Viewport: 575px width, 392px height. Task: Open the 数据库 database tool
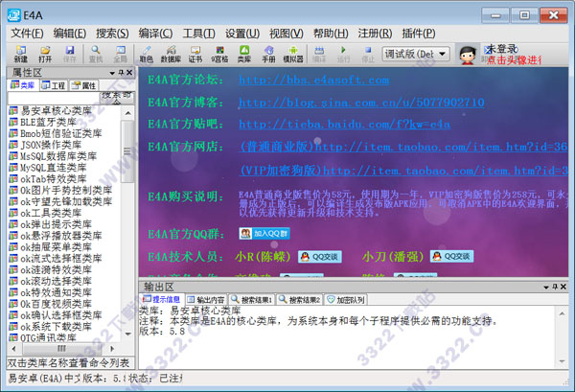click(171, 54)
